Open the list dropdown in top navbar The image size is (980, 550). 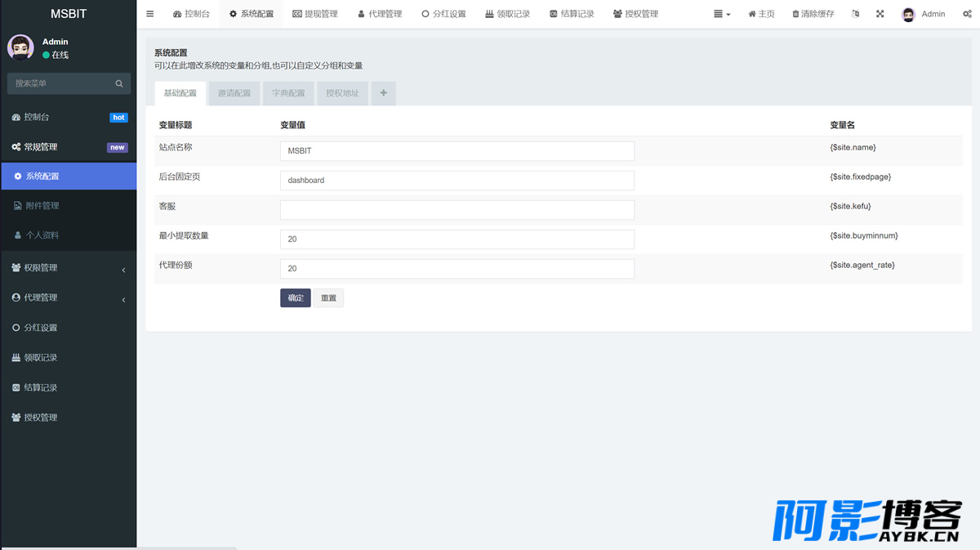click(722, 14)
